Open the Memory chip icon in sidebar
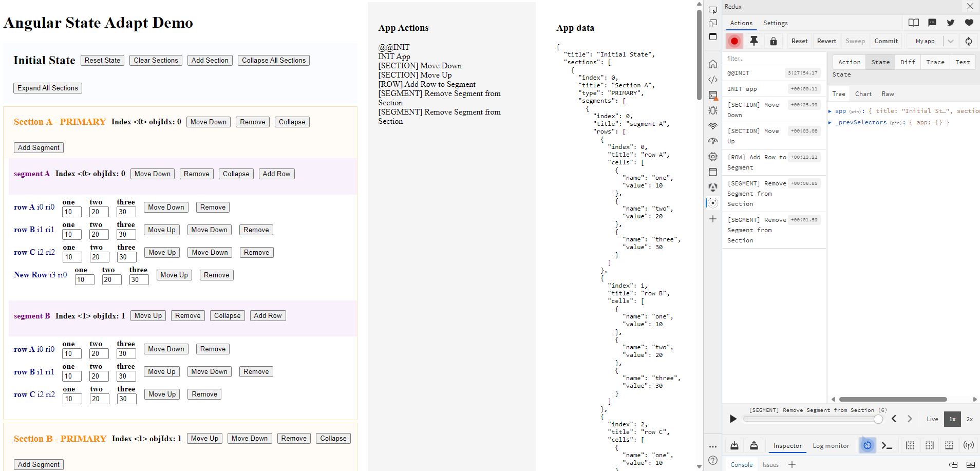The width and height of the screenshot is (980, 471). pyautogui.click(x=713, y=157)
